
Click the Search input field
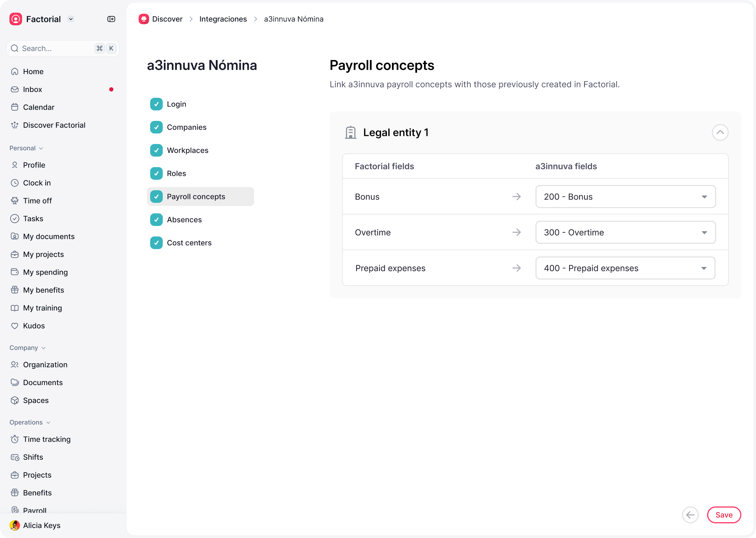(x=63, y=48)
